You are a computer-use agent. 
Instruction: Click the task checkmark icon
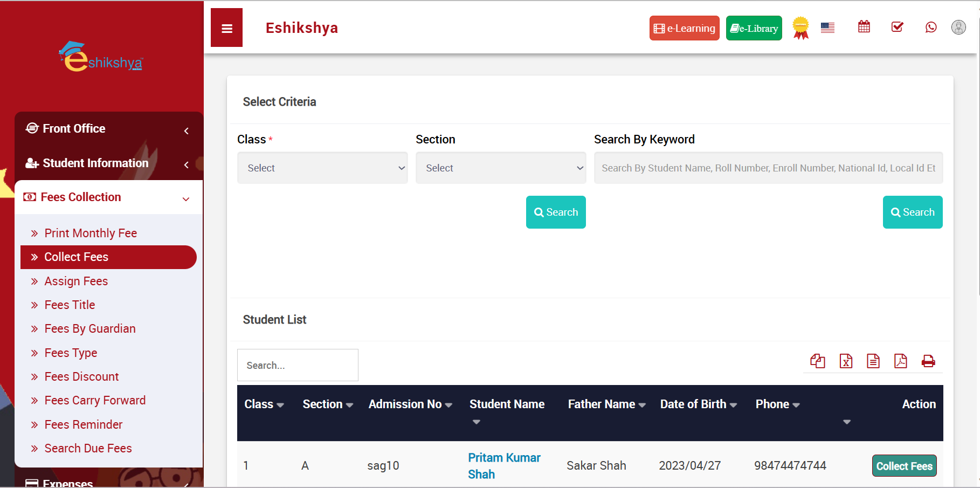(897, 27)
